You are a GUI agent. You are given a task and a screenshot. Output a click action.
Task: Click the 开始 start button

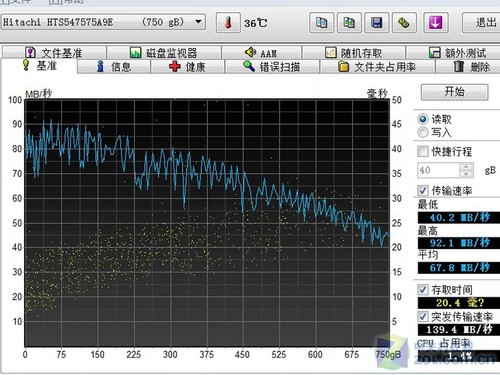point(454,92)
